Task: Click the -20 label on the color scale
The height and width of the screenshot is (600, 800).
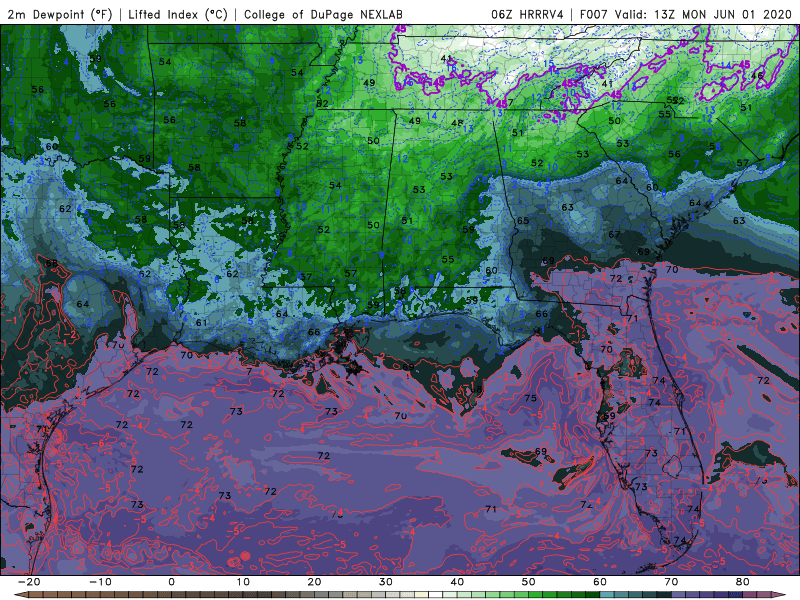Action: [x=29, y=582]
